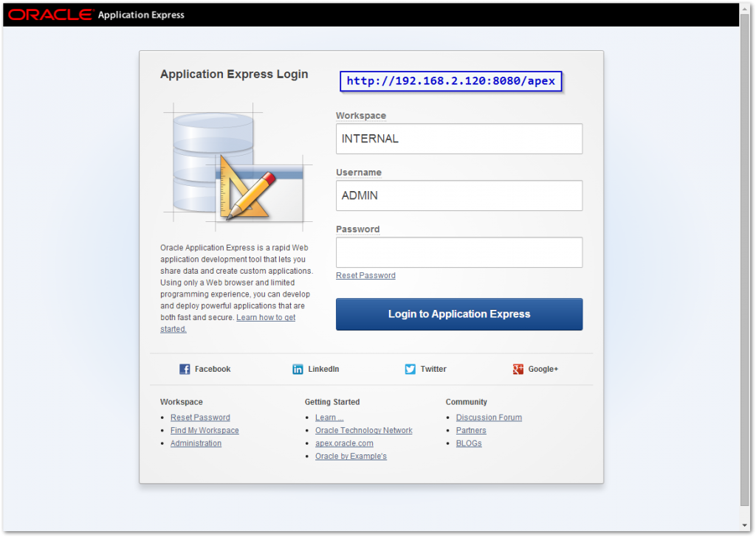
Task: Click the LinkedIn icon
Action: coord(298,369)
